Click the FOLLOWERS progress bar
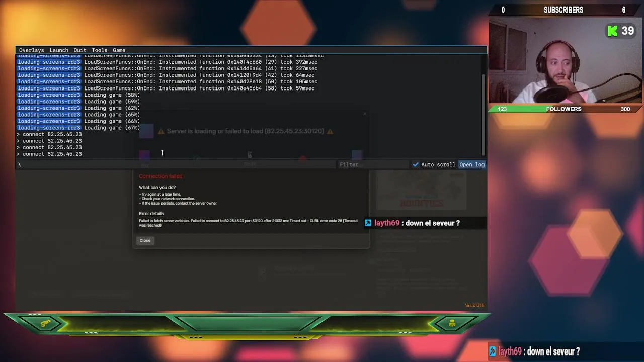 pos(565,109)
